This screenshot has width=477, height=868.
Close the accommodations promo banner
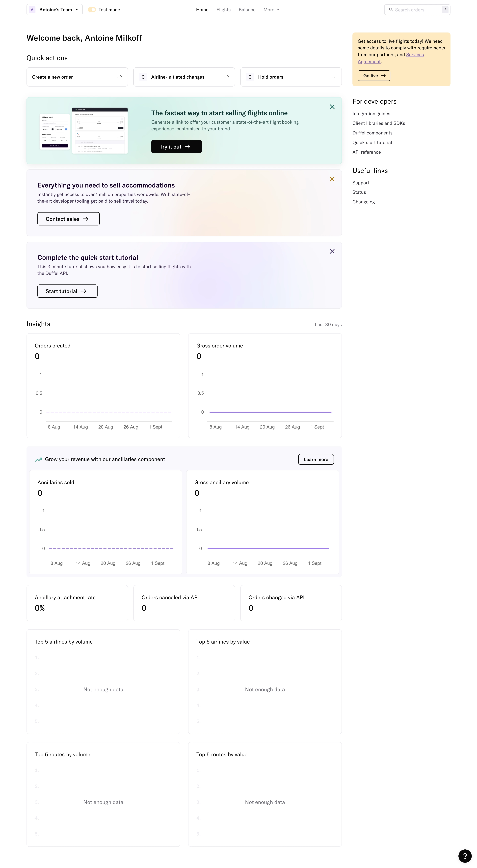tap(332, 179)
